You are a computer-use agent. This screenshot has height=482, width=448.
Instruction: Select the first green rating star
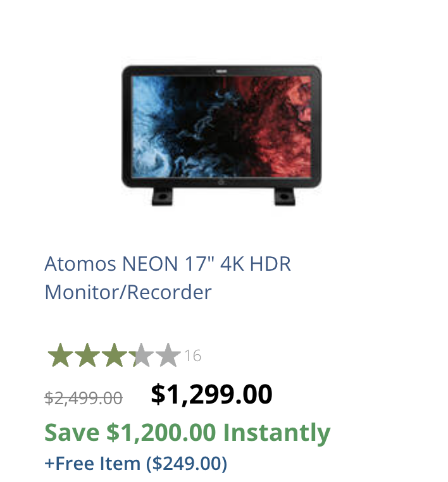[61, 355]
